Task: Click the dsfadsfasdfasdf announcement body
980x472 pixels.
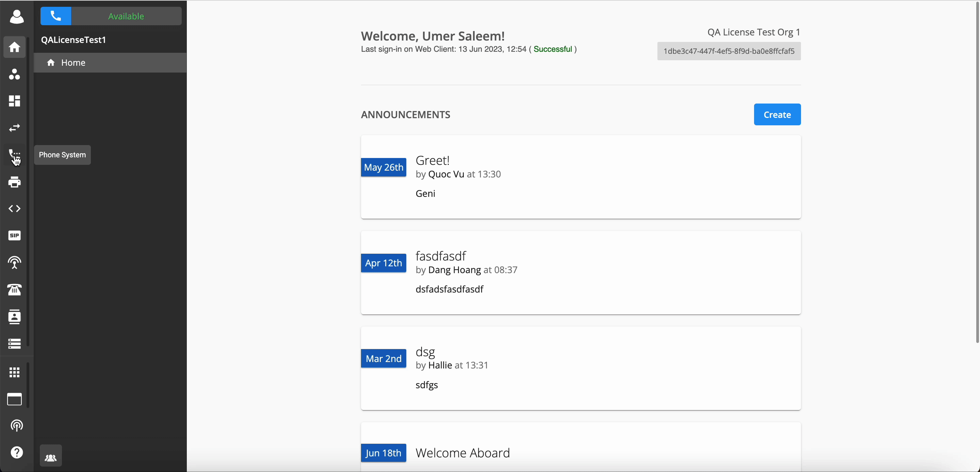Action: (x=449, y=289)
